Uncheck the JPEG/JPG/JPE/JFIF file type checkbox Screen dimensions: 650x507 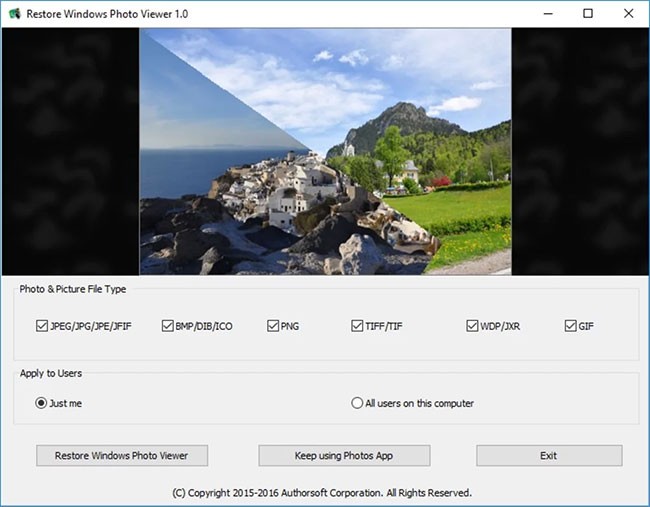[x=42, y=326]
